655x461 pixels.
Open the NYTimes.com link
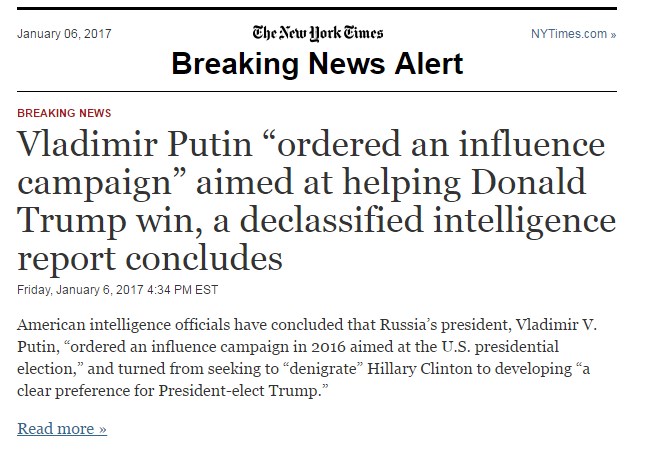573,34
